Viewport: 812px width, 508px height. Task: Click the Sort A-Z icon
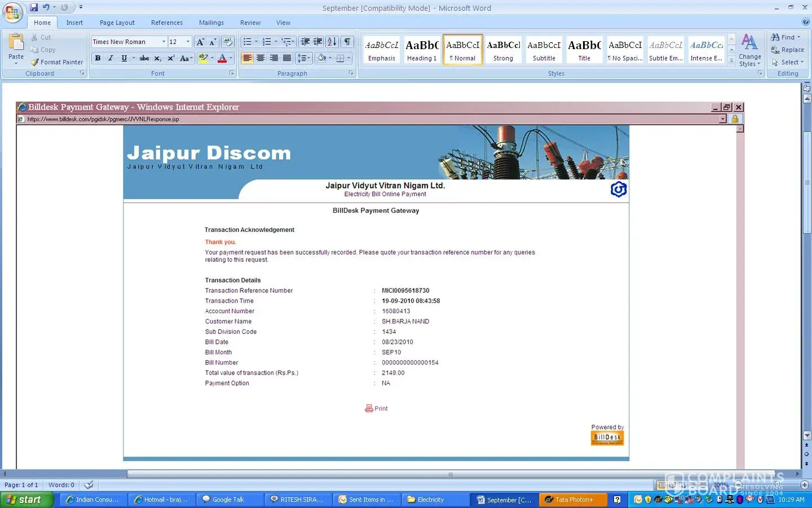tap(332, 42)
